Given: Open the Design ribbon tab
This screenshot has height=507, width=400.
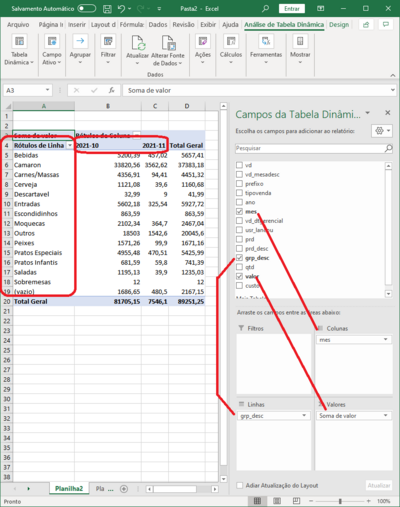Looking at the screenshot, I should point(339,25).
